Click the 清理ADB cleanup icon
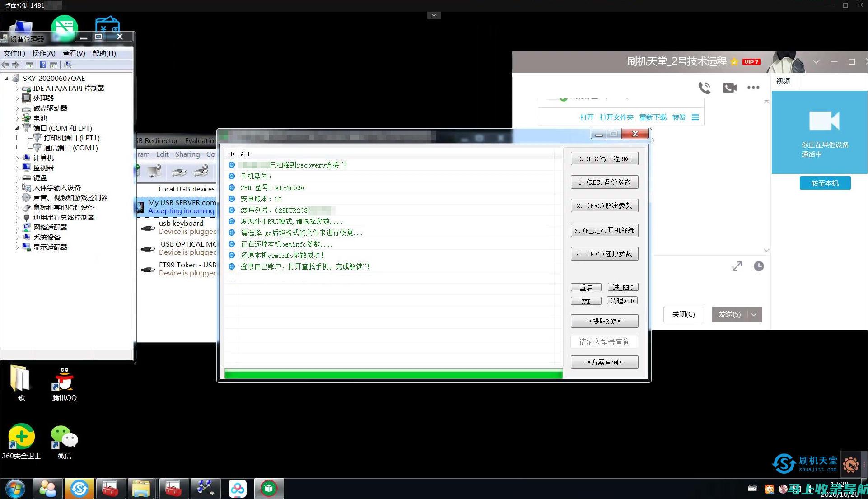The image size is (868, 499). pyautogui.click(x=622, y=300)
